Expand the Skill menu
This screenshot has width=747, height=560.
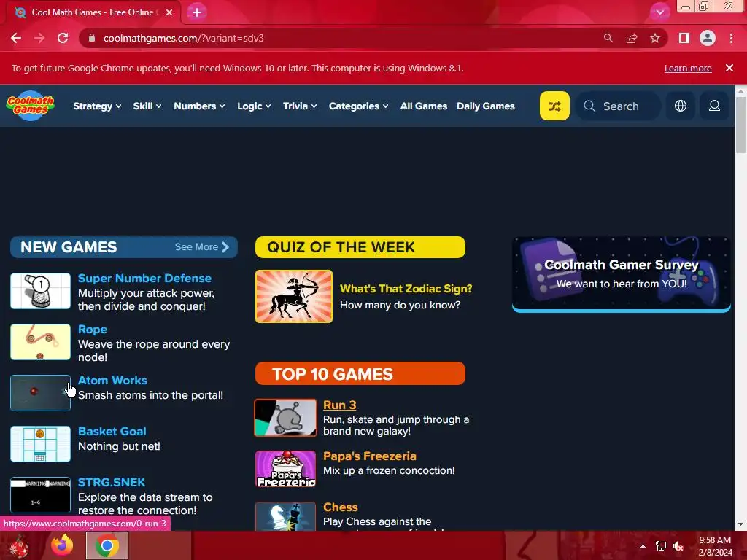(x=147, y=106)
